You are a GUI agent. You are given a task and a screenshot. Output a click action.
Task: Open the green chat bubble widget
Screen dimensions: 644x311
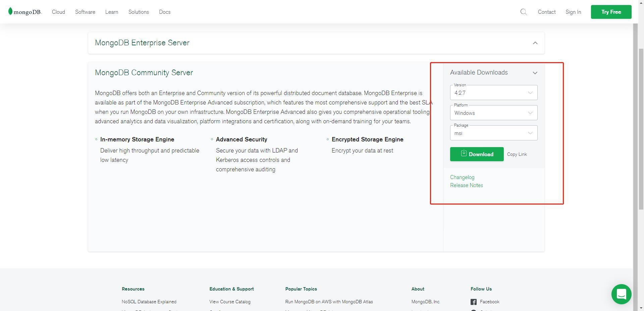[621, 294]
